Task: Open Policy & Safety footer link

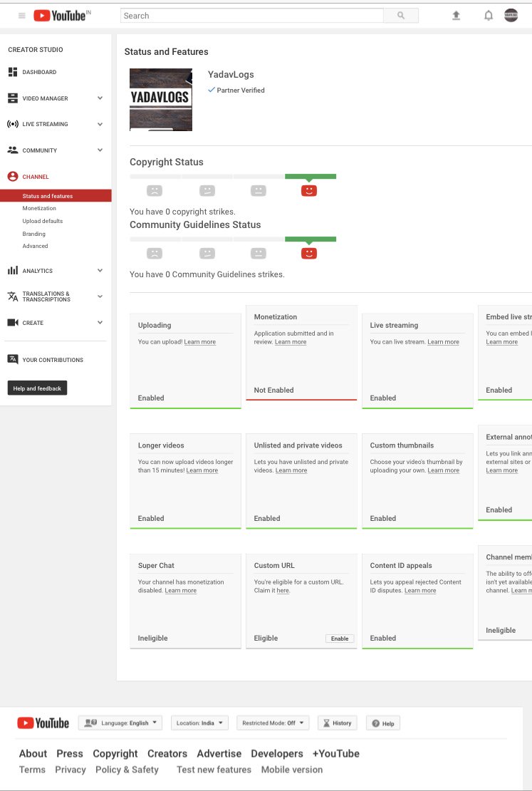Action: pos(127,770)
